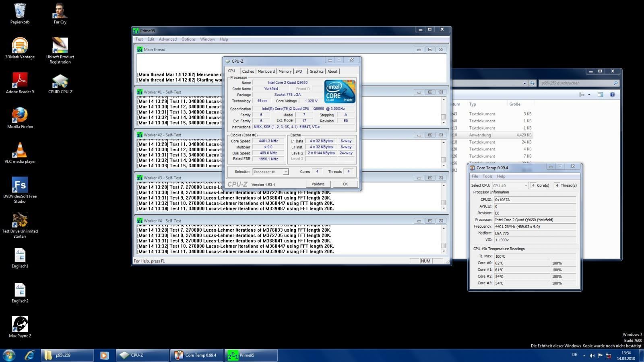This screenshot has width=644, height=362.
Task: Switch to the Memory tab in CPU-Z
Action: pyautogui.click(x=285, y=71)
